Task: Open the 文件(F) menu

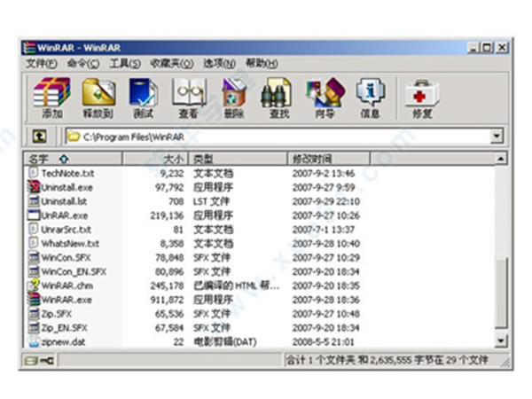Action: pyautogui.click(x=42, y=64)
